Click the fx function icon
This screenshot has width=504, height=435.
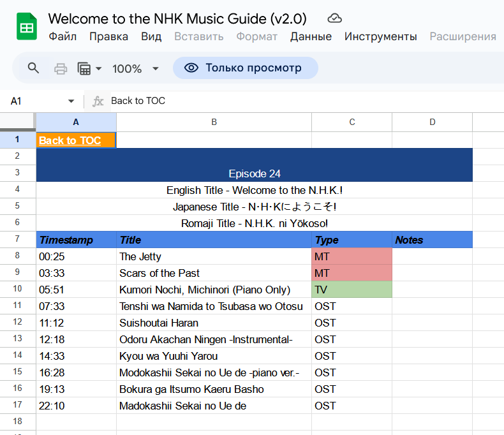(98, 101)
